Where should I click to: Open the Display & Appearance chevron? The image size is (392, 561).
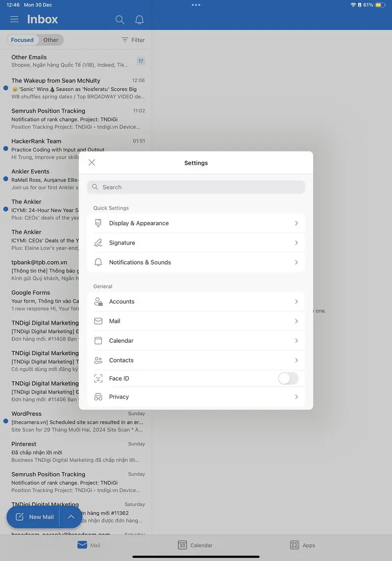296,223
